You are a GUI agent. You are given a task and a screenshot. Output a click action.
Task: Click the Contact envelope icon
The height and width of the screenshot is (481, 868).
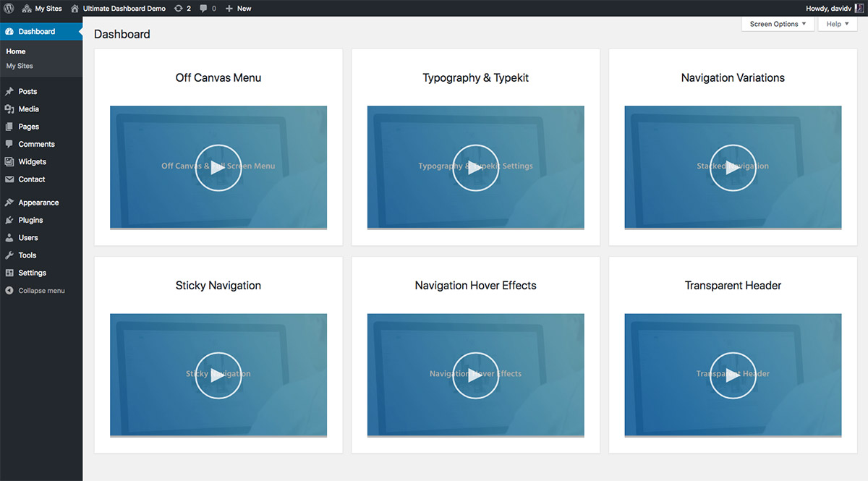pyautogui.click(x=9, y=179)
